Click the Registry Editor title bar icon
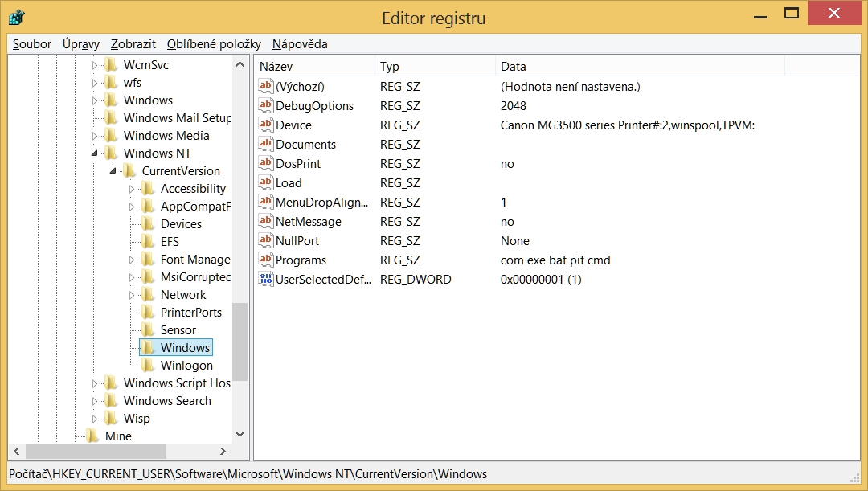The width and height of the screenshot is (868, 491). pos(16,17)
